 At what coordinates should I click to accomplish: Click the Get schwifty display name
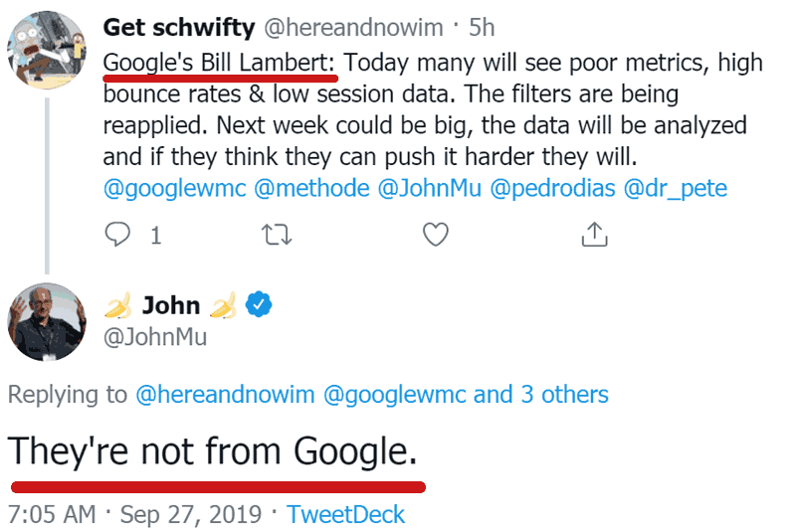(x=179, y=25)
